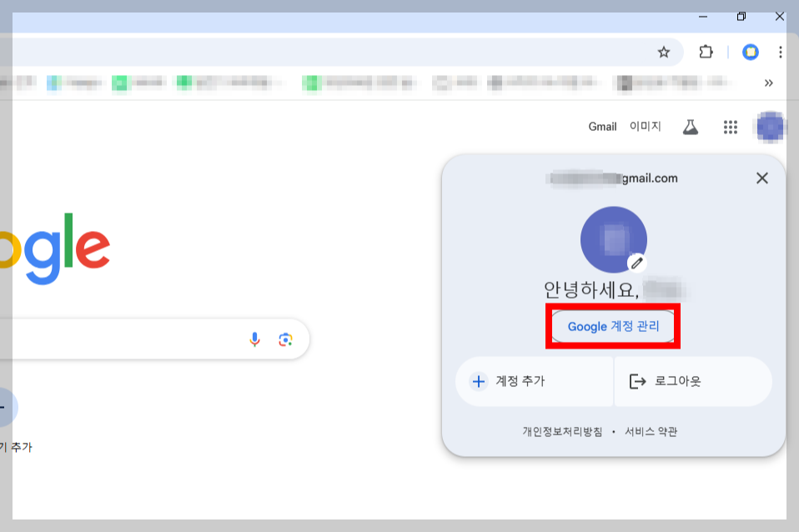Screen dimensions: 799x532
Task: Search by image with Google Lens icon
Action: pos(285,339)
